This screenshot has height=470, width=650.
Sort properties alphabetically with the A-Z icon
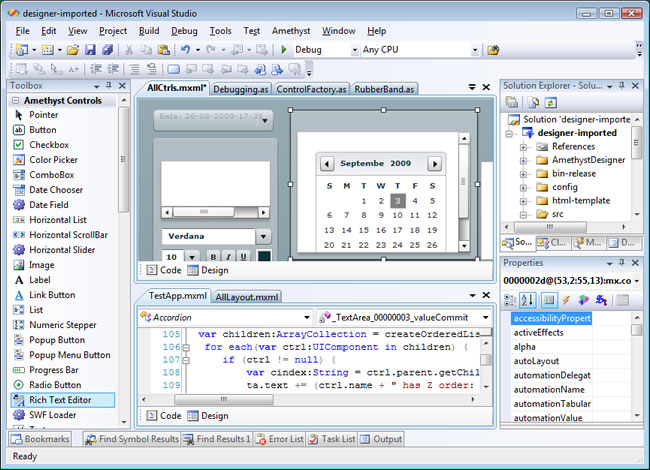(530, 300)
